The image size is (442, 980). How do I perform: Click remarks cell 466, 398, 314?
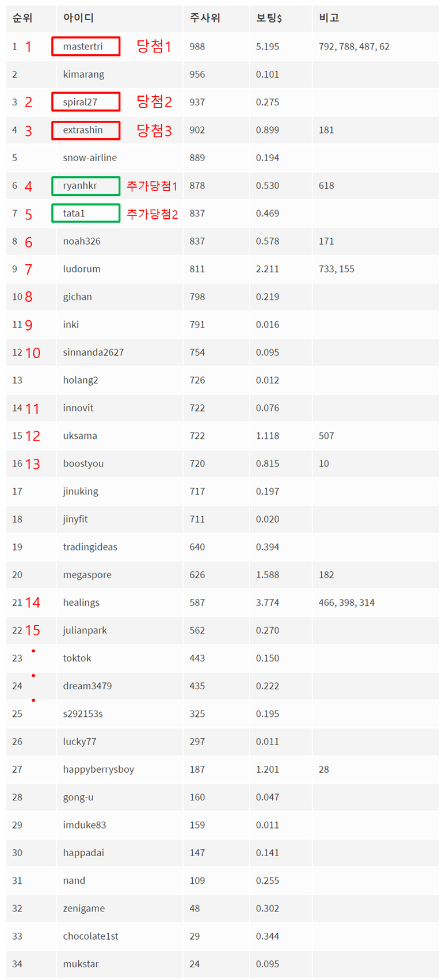pyautogui.click(x=346, y=603)
